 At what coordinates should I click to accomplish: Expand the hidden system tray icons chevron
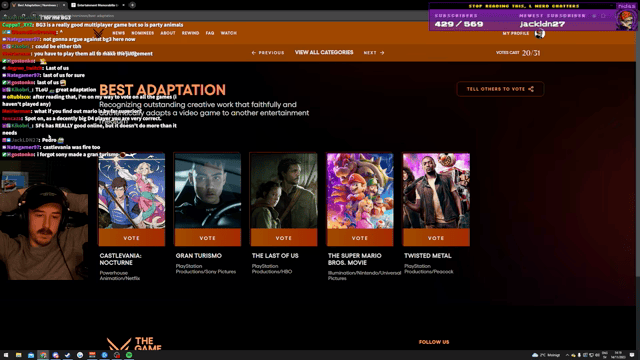(x=567, y=355)
